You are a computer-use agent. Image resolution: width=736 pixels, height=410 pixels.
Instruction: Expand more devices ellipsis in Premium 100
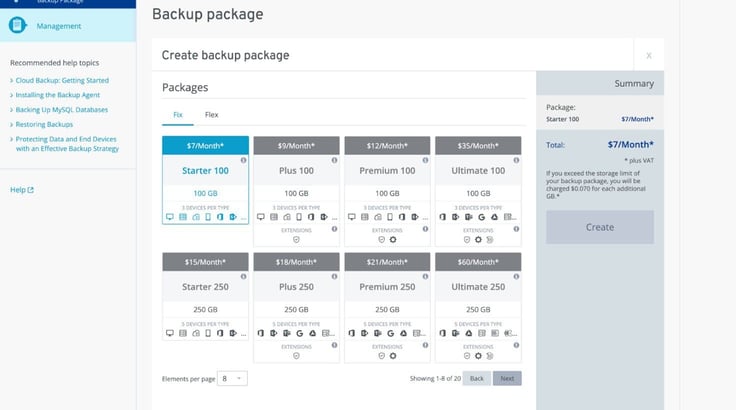coord(425,218)
